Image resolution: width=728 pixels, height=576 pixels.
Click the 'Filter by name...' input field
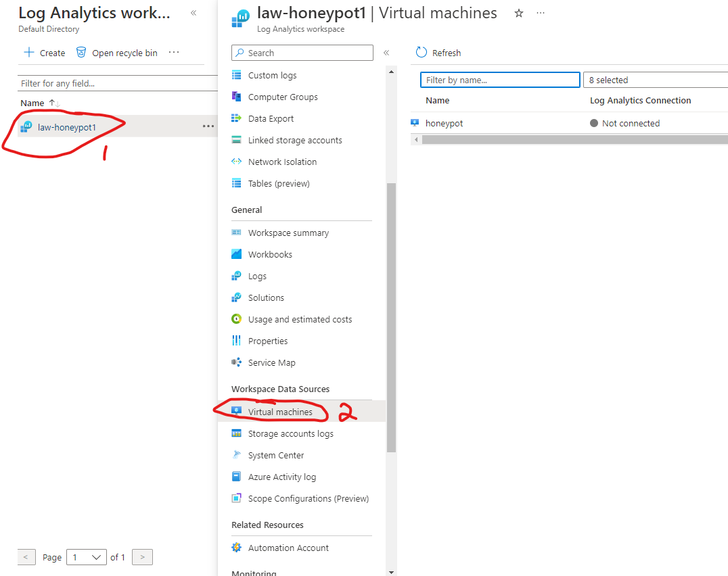(x=499, y=80)
